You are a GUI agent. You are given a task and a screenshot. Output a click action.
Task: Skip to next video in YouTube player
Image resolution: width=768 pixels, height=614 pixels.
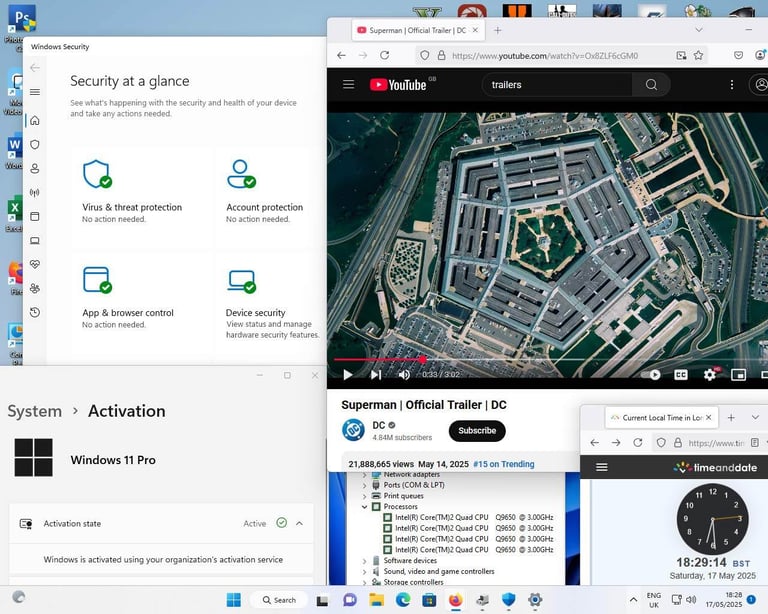tap(376, 375)
